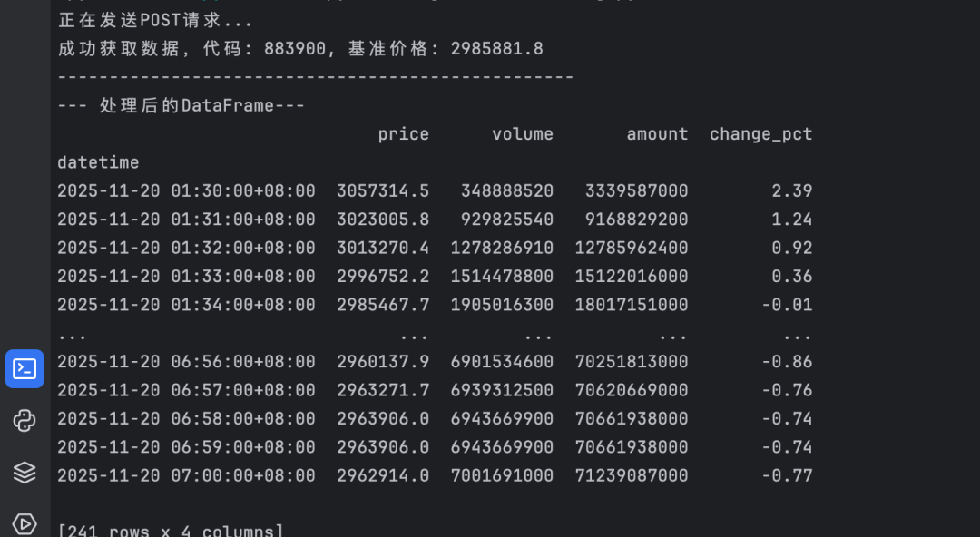Viewport: 980px width, 537px height.
Task: Open the Python Console tool window
Action: 24,421
